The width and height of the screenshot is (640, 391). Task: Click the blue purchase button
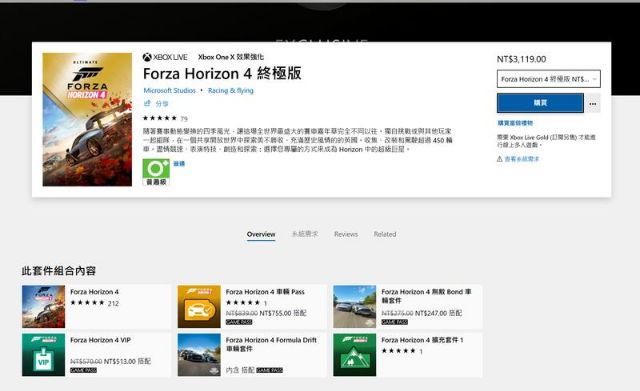[540, 103]
